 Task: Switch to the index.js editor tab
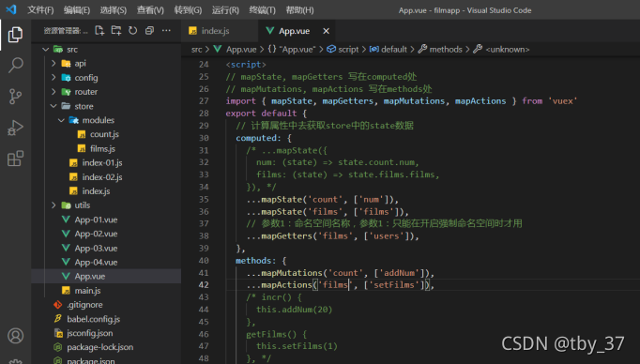(x=220, y=31)
